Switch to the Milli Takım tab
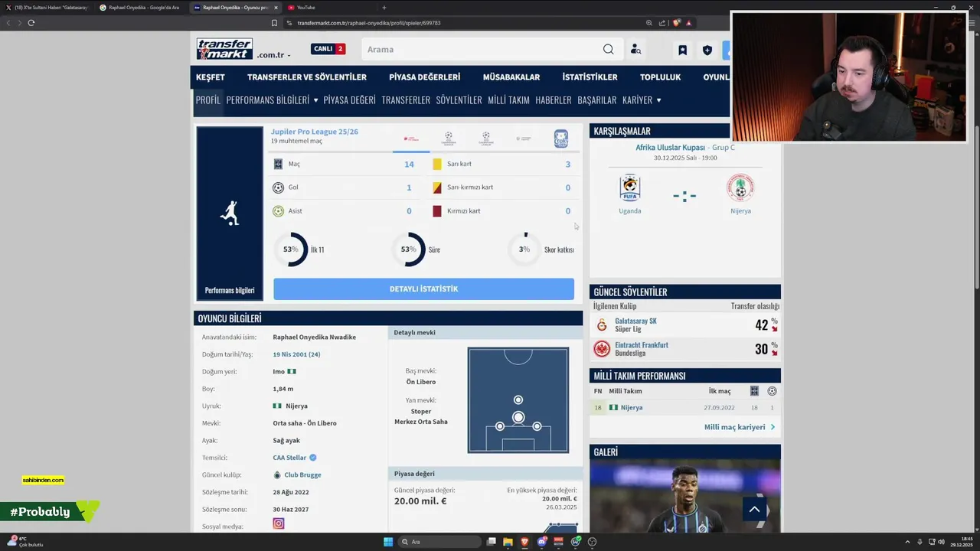This screenshot has width=980, height=551. [x=508, y=100]
